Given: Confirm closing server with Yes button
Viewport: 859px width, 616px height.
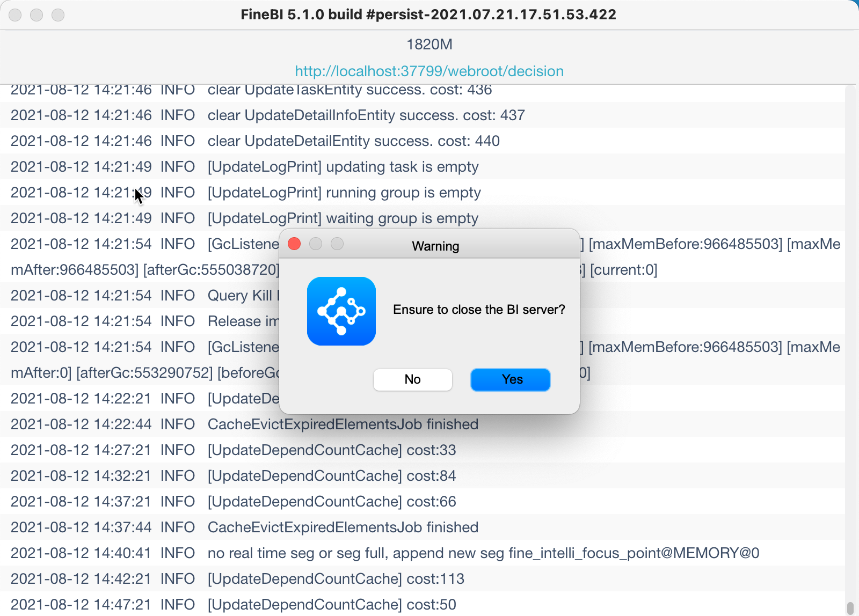Looking at the screenshot, I should pyautogui.click(x=510, y=379).
